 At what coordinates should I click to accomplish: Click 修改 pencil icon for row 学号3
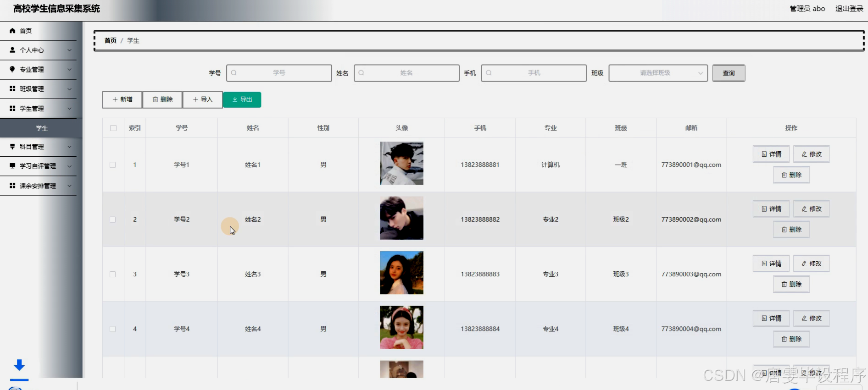coord(804,264)
